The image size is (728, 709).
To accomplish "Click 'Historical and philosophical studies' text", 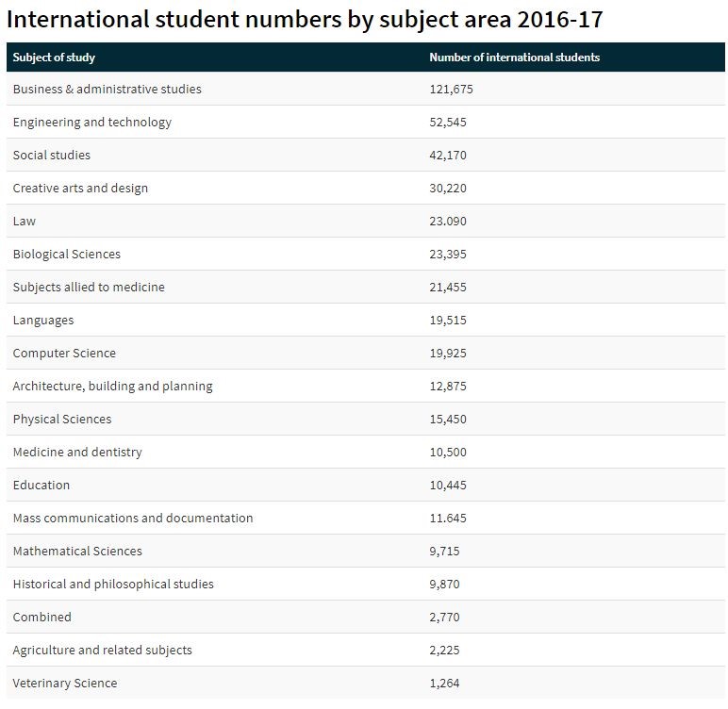I will click(x=113, y=585).
